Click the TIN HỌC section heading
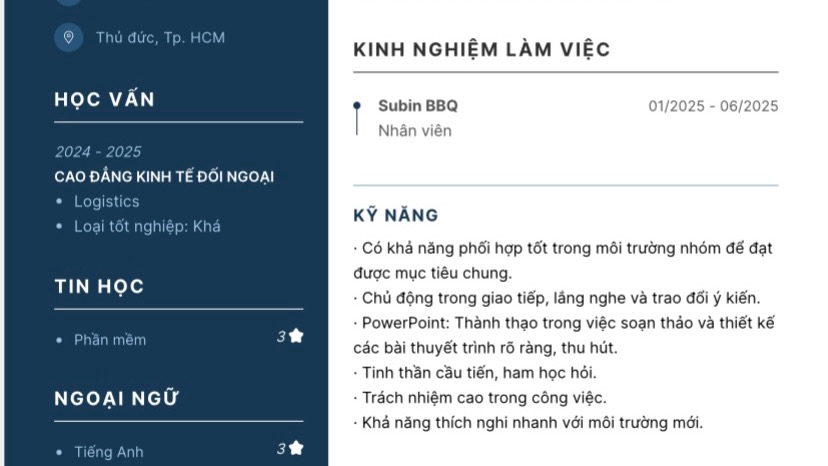 point(100,287)
